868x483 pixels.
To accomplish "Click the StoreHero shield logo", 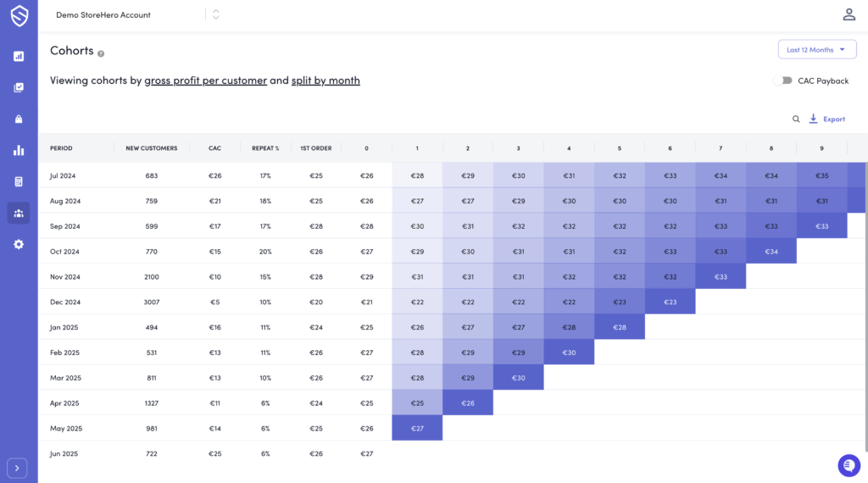I will (19, 16).
